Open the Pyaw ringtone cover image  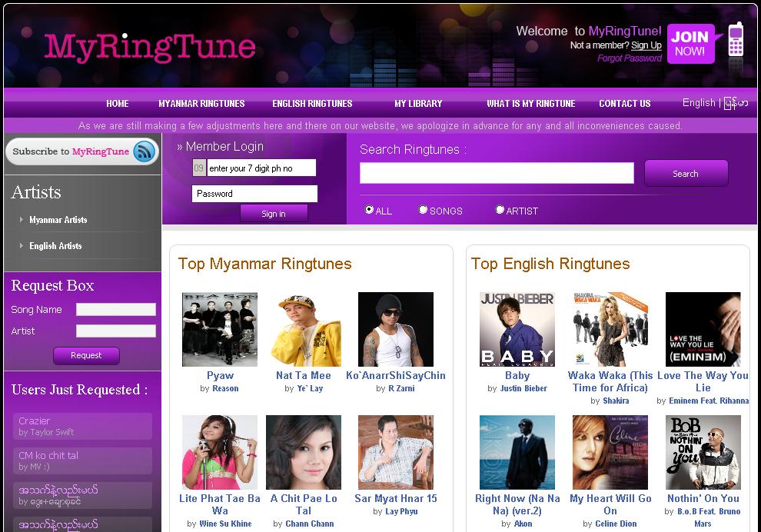[x=220, y=329]
